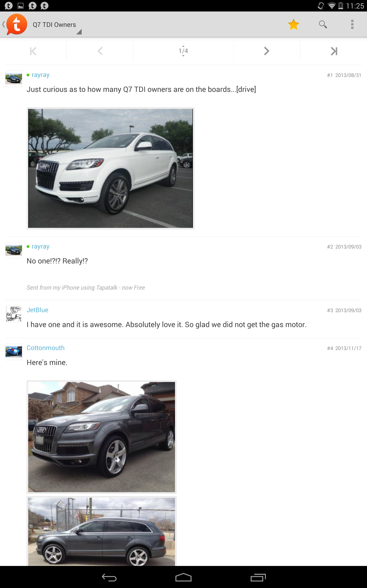Image resolution: width=367 pixels, height=588 pixels.
Task: Tap the Android recent apps button
Action: pyautogui.click(x=258, y=577)
